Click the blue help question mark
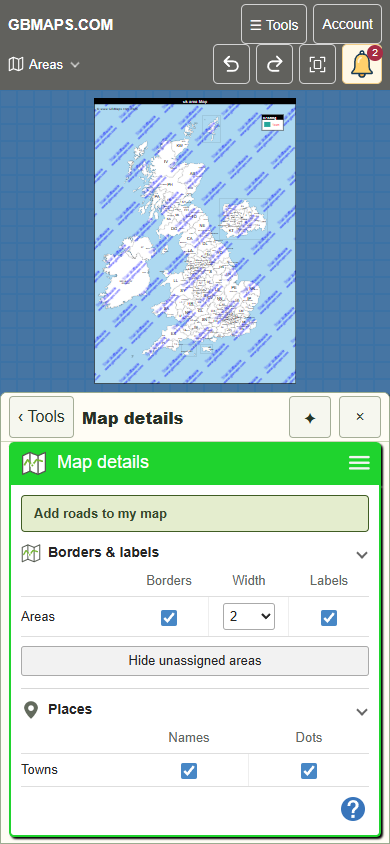 (353, 809)
